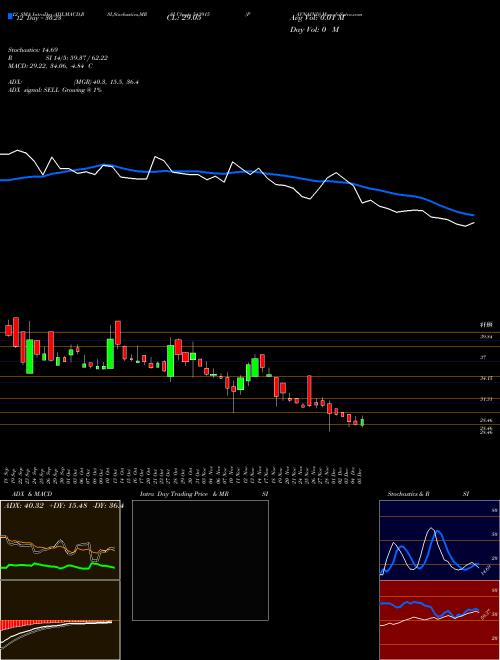This screenshot has width=500, height=660.
Task: Click the 'Intra Day Trading Price' panel title
Action: pyautogui.click(x=175, y=494)
